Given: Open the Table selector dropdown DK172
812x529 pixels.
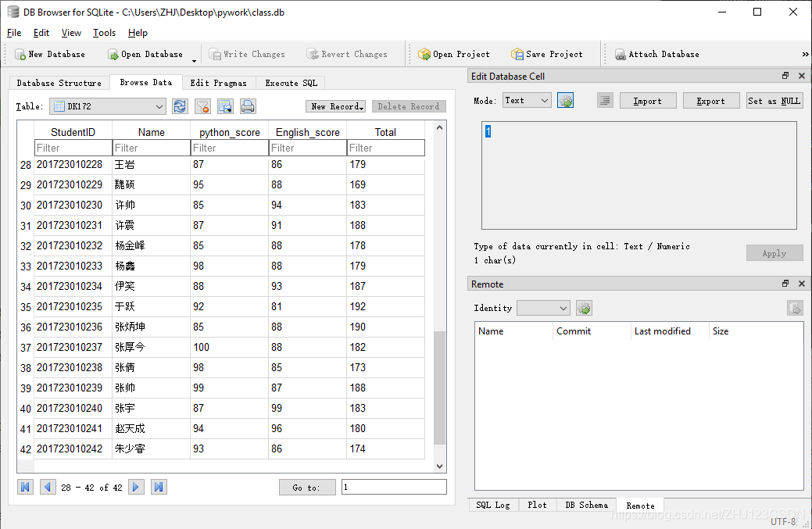Looking at the screenshot, I should (108, 106).
